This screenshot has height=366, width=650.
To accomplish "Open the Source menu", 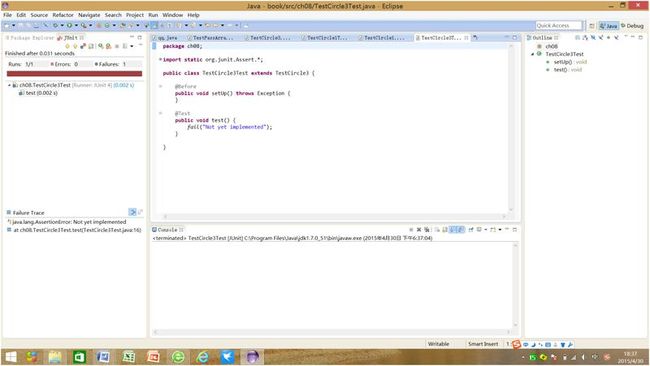I will pyautogui.click(x=39, y=15).
